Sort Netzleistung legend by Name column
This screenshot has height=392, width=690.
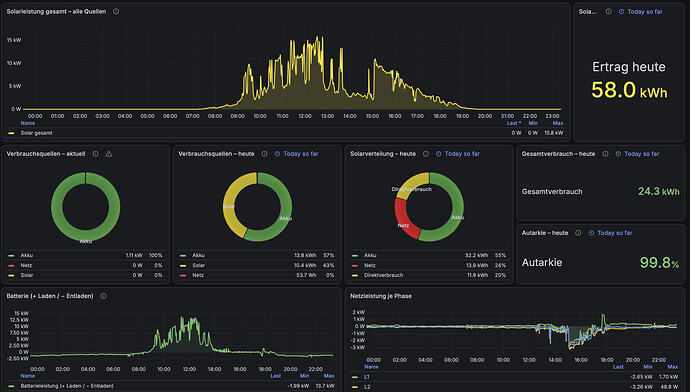[371, 366]
